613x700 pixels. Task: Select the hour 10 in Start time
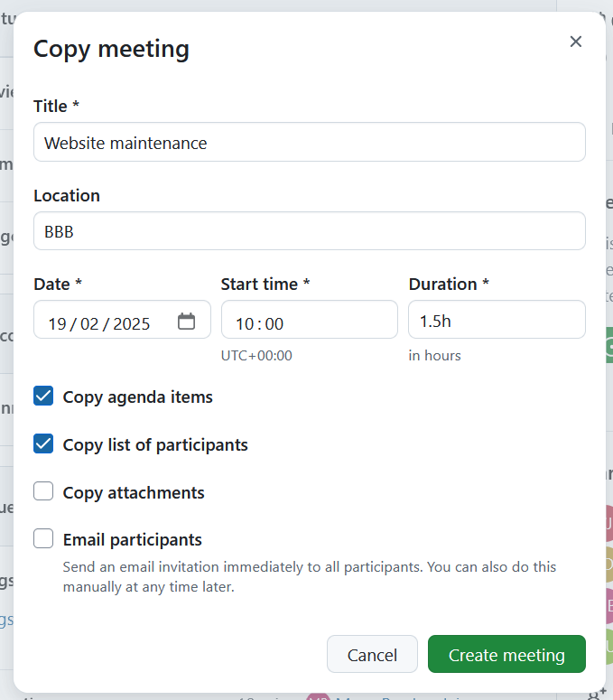click(x=245, y=323)
